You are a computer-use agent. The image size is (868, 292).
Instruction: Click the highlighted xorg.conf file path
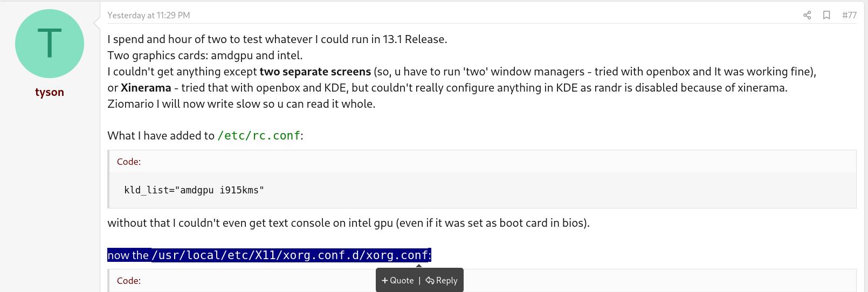290,255
